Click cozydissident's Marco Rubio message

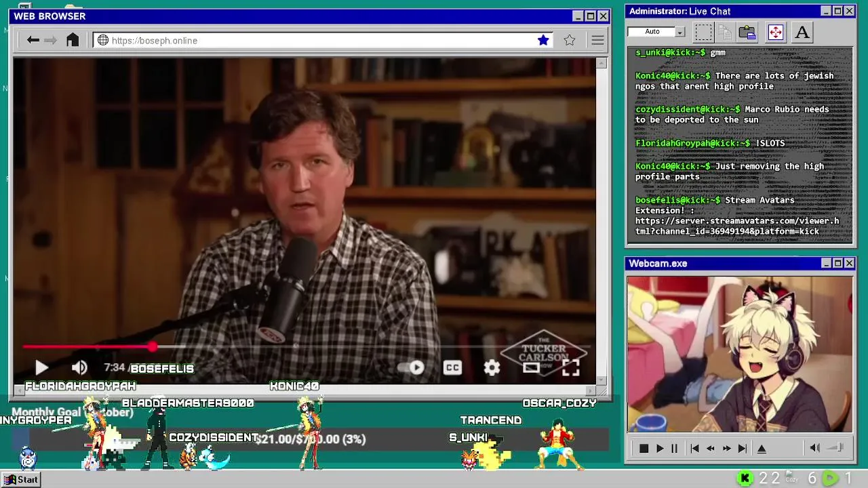(x=732, y=114)
